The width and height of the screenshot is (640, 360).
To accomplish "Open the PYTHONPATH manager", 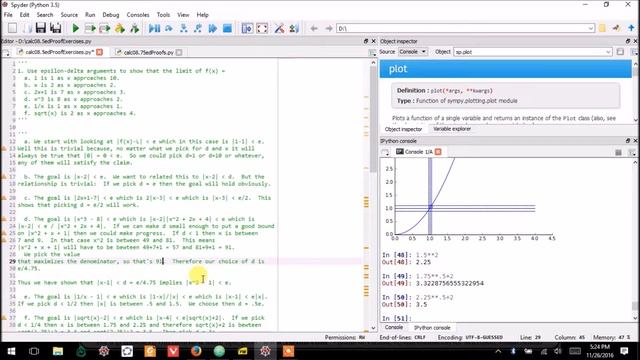I will 294,28.
